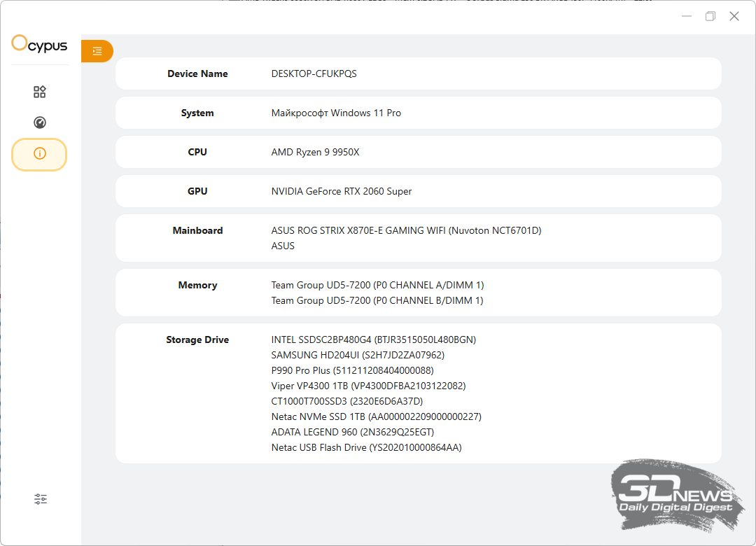The image size is (756, 546).
Task: Click the INTEL SSDSC2BP480G4 drive entry
Action: tap(373, 339)
